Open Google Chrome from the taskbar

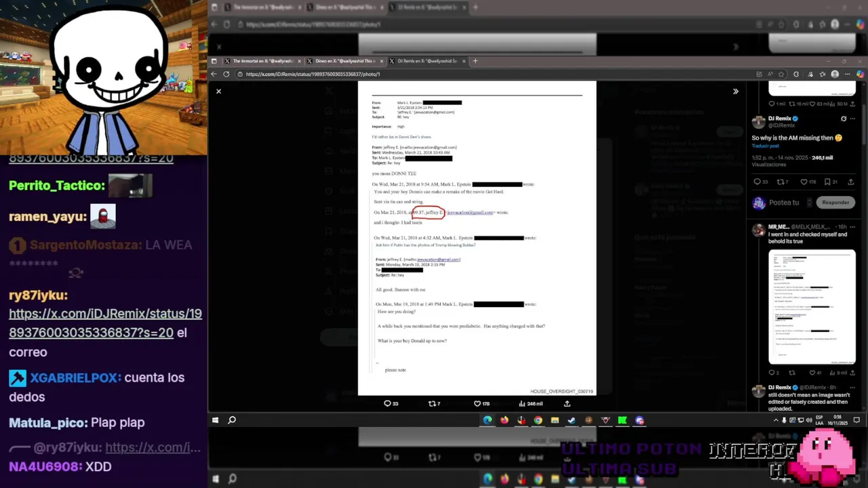pyautogui.click(x=538, y=420)
